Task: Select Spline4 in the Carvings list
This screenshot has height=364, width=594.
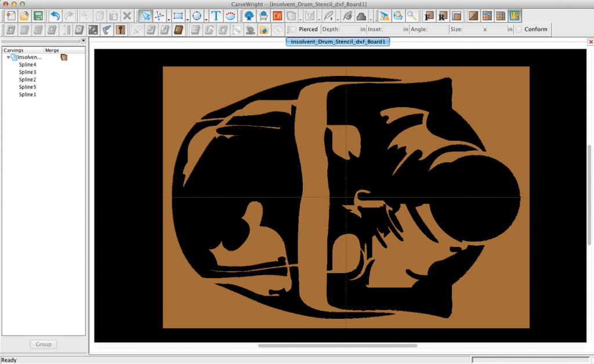Action: 27,64
